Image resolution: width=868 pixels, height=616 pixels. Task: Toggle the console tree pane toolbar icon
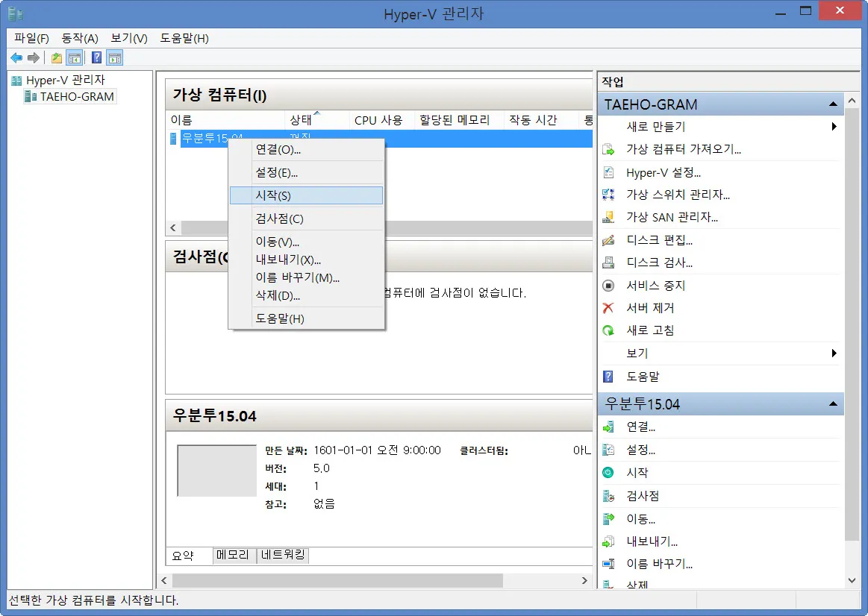[x=74, y=57]
